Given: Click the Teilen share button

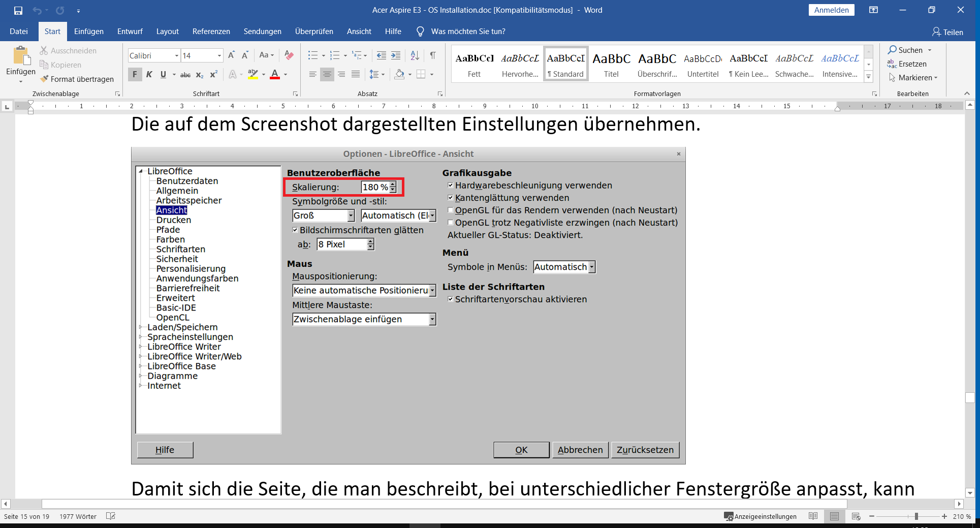Looking at the screenshot, I should [947, 32].
